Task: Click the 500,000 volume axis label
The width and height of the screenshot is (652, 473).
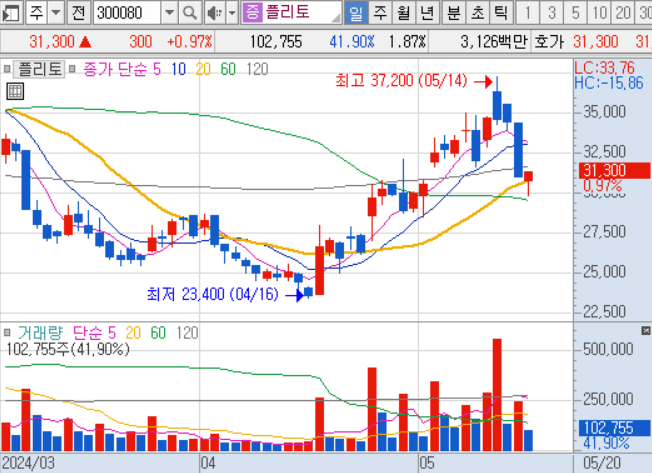Action: [x=608, y=349]
